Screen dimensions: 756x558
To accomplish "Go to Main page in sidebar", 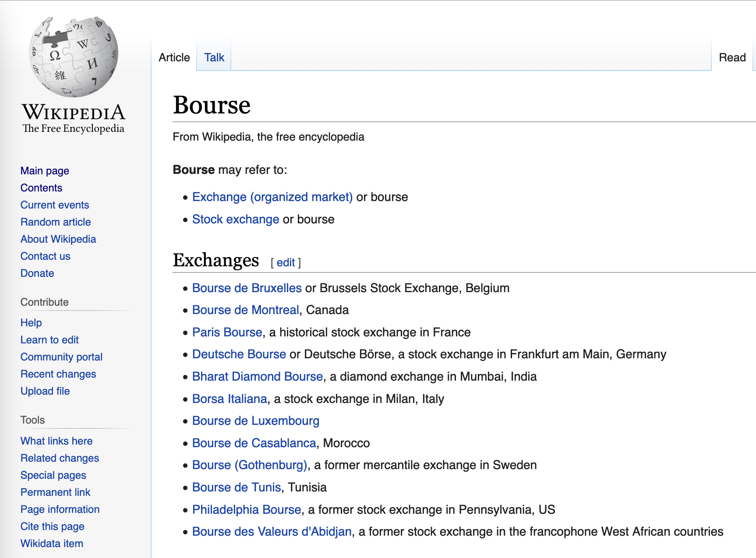I will tap(45, 171).
